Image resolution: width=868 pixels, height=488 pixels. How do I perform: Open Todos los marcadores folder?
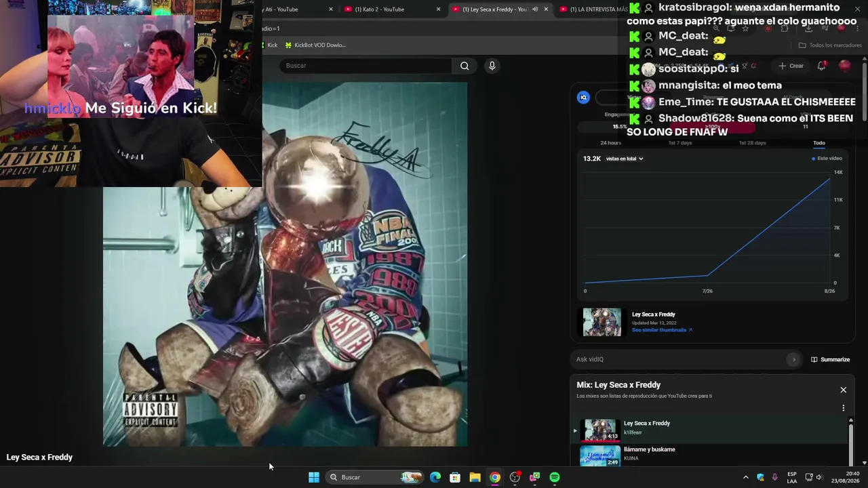[x=830, y=45]
